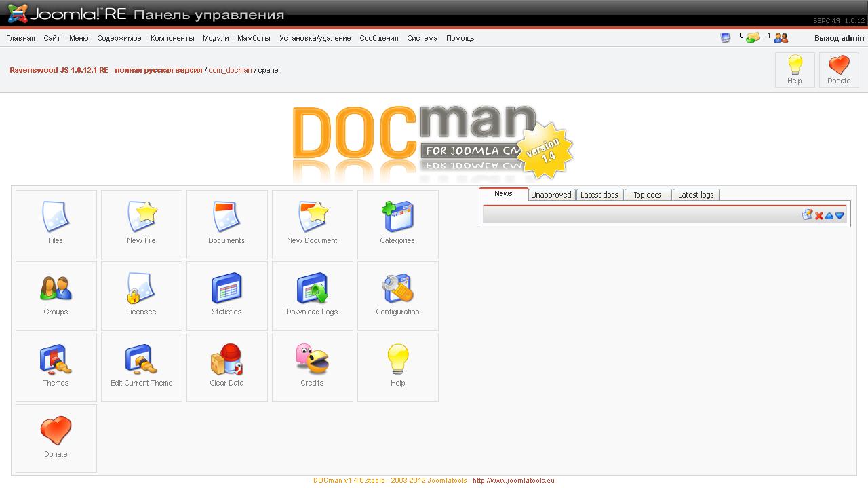Open the Модули menu
Image resolution: width=868 pixels, height=488 pixels.
click(216, 38)
